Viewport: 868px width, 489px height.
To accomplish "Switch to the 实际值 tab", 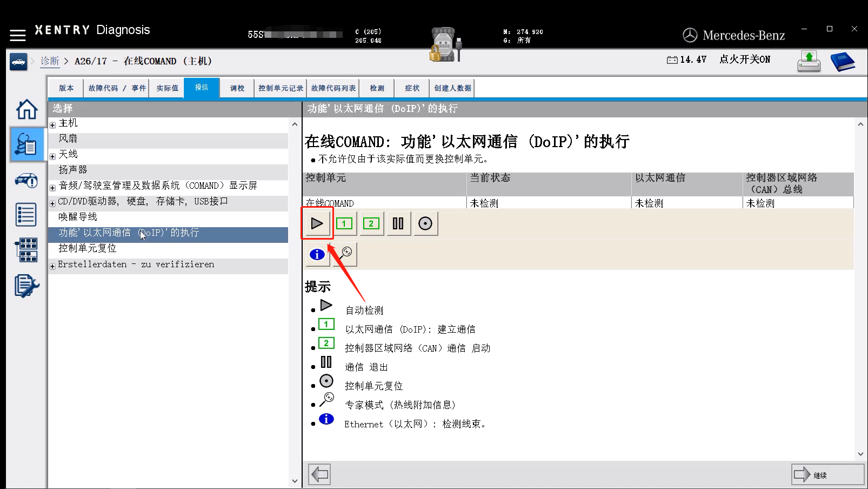I will tap(168, 88).
